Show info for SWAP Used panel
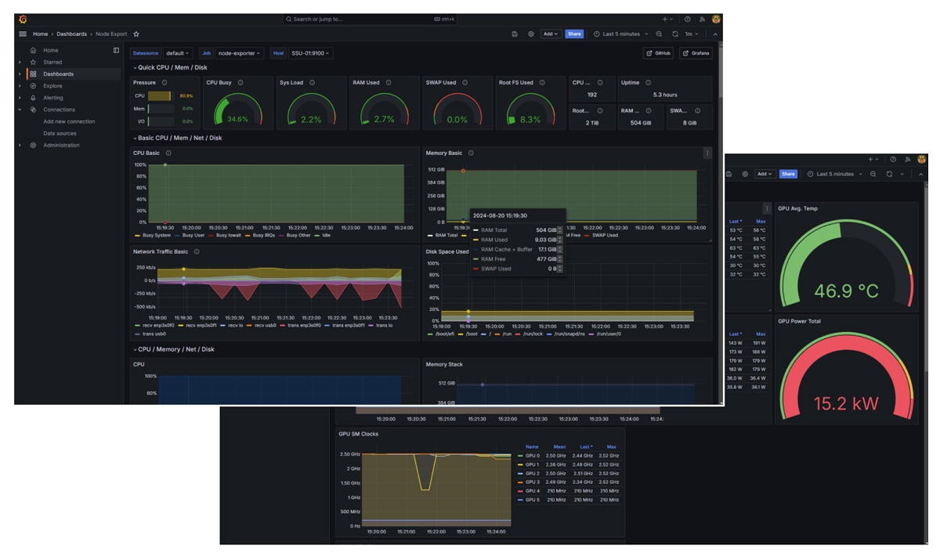The height and width of the screenshot is (560, 940). coord(465,82)
